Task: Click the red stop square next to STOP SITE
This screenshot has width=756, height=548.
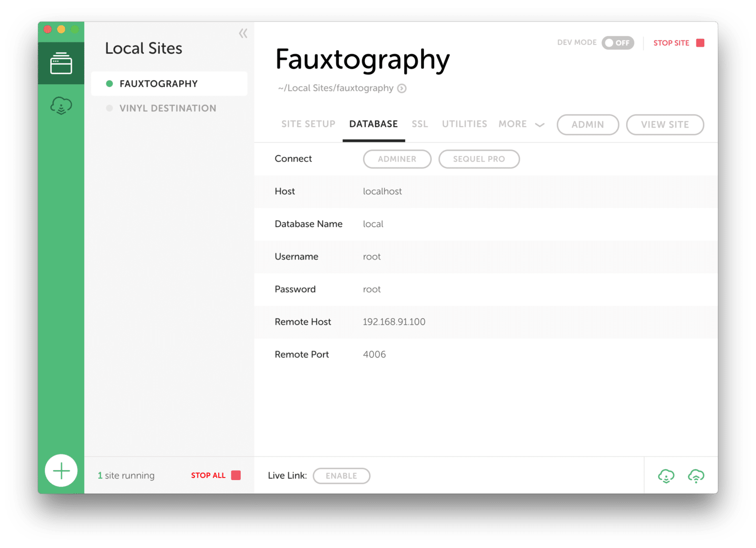Action: pyautogui.click(x=700, y=43)
